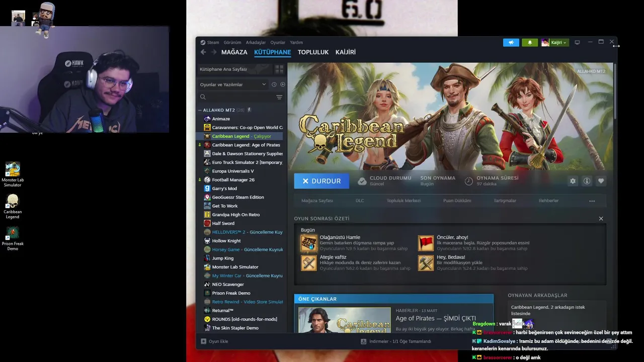Open the İndirmeler downloads status
Viewport: 644px width, 362px height.
point(396,341)
